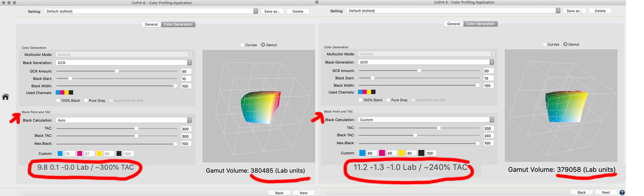The width and height of the screenshot is (644, 196).
Task: Click Max.Black value field in right window
Action: [488, 143]
